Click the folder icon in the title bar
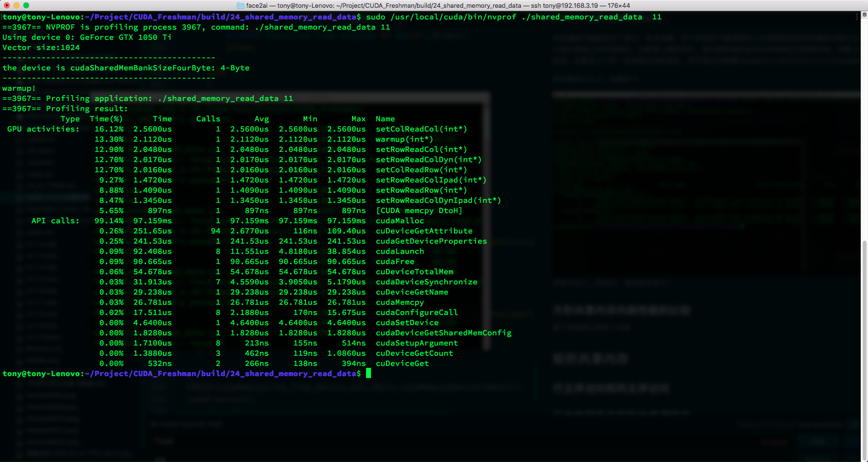Image resolution: width=868 pixels, height=462 pixels. (x=241, y=5)
